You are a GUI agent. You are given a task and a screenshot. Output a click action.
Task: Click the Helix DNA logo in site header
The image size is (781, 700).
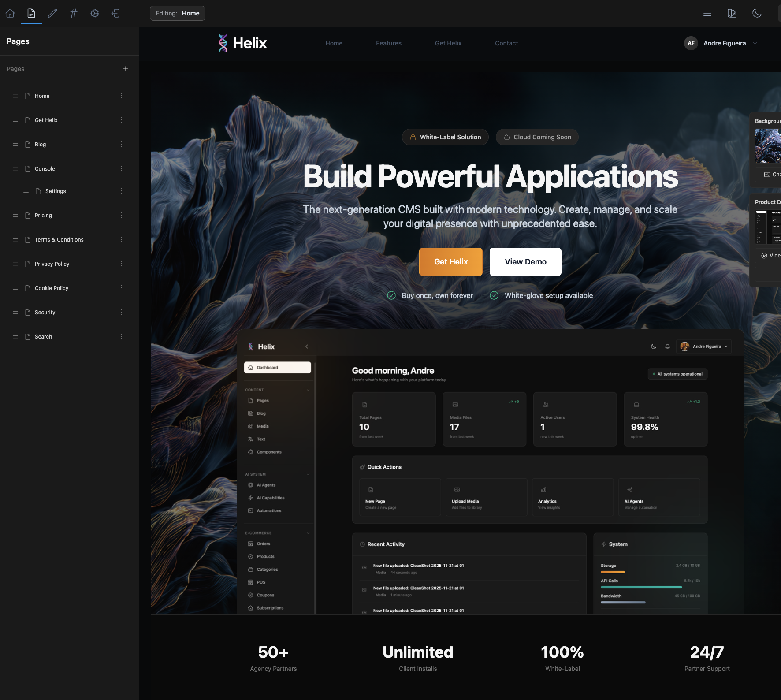tap(243, 43)
